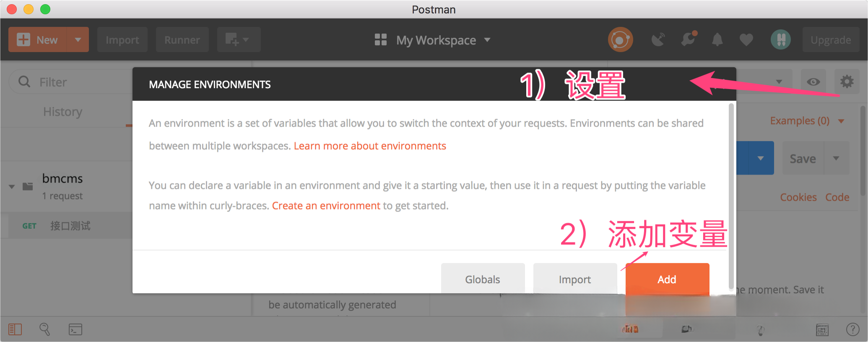
Task: Click the orange sync status icon
Action: (x=620, y=40)
